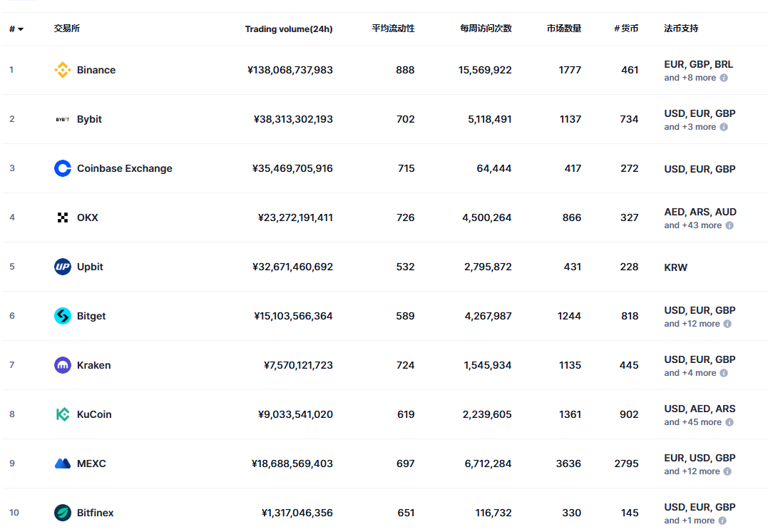Select Upbit volume ¥32,671,460,692
768x532 pixels.
[x=292, y=267]
